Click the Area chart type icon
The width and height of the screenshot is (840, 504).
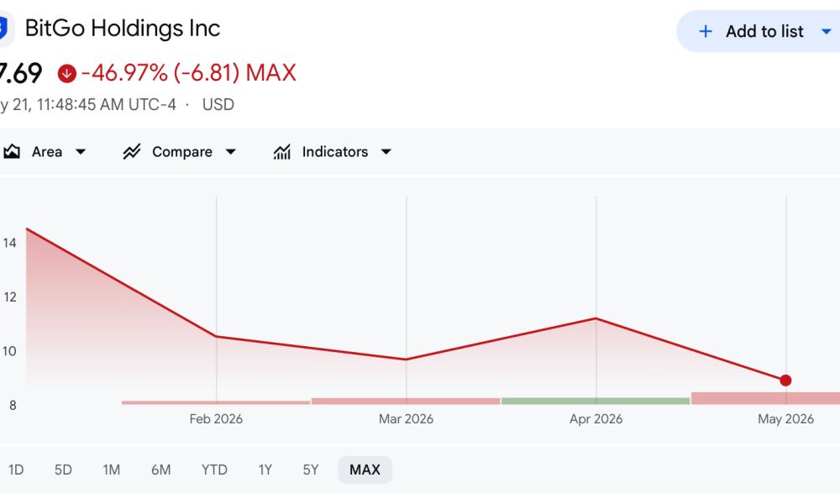pyautogui.click(x=12, y=151)
